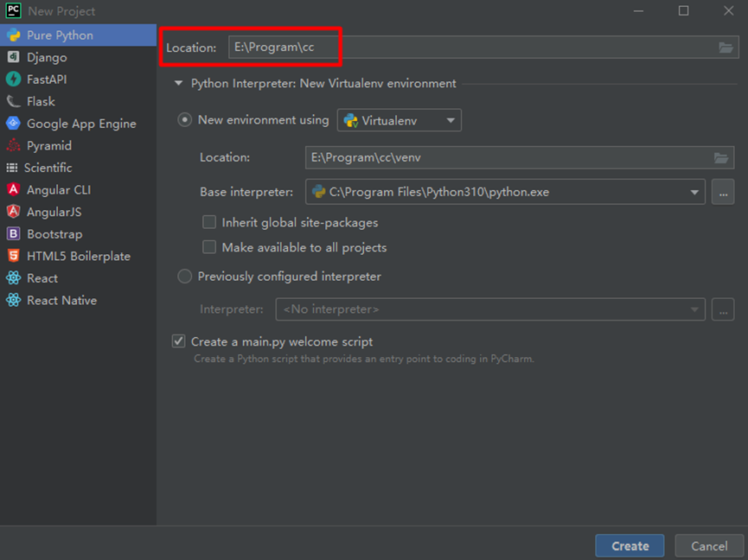Open the Base interpreter dropdown
The width and height of the screenshot is (748, 560).
505,192
